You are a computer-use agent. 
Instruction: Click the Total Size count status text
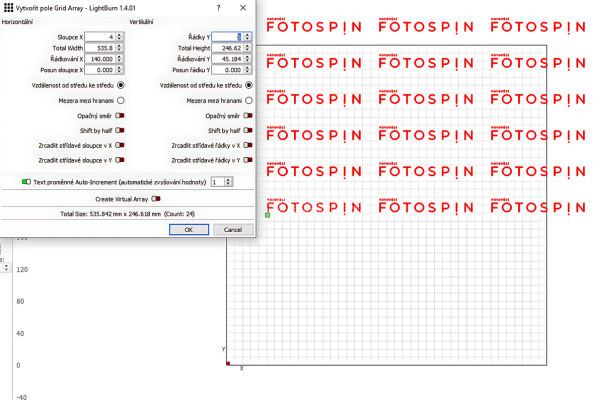pos(127,214)
